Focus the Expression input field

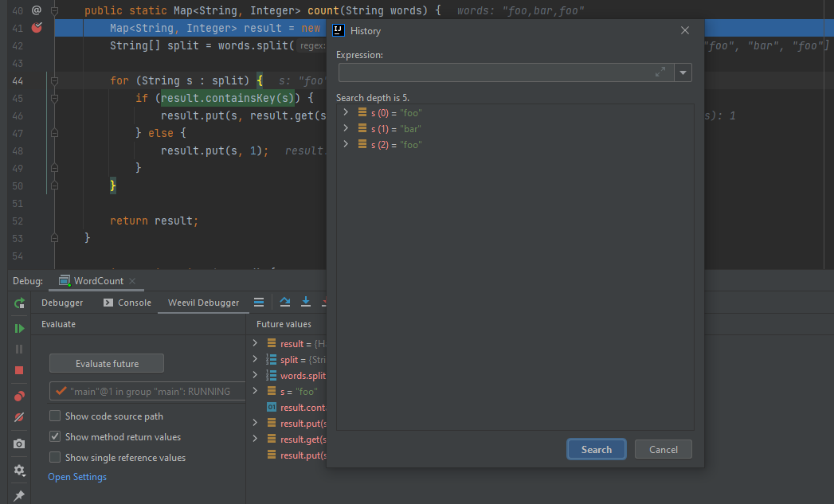(x=506, y=72)
